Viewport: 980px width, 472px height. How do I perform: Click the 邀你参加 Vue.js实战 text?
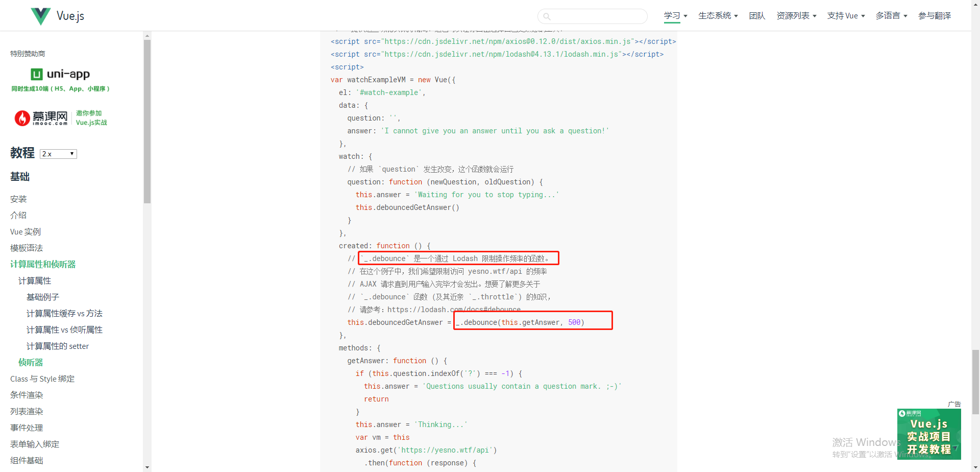(91, 118)
